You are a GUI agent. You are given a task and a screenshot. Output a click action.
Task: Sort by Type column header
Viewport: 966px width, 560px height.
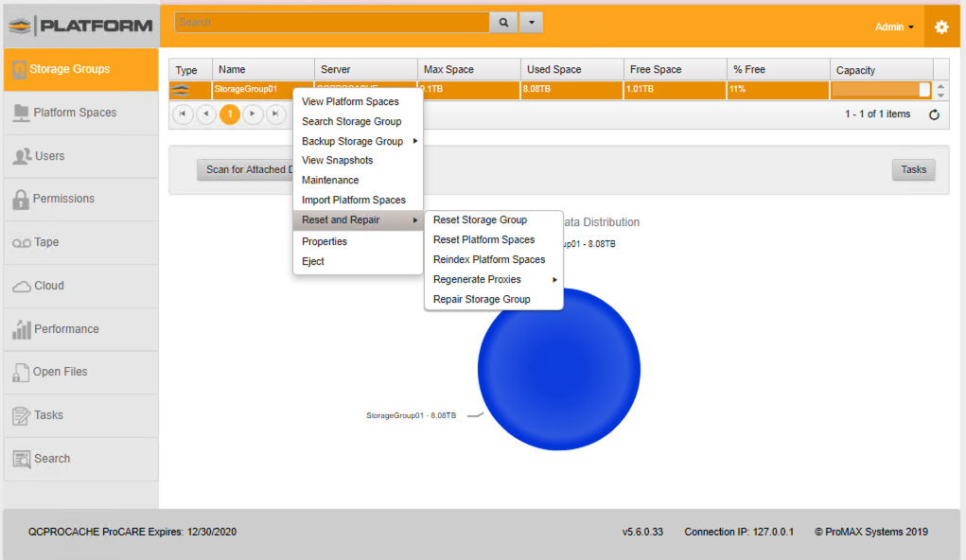pos(190,70)
